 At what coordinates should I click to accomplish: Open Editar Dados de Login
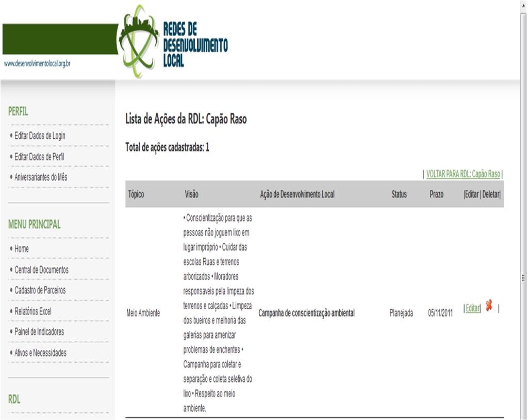pyautogui.click(x=40, y=136)
